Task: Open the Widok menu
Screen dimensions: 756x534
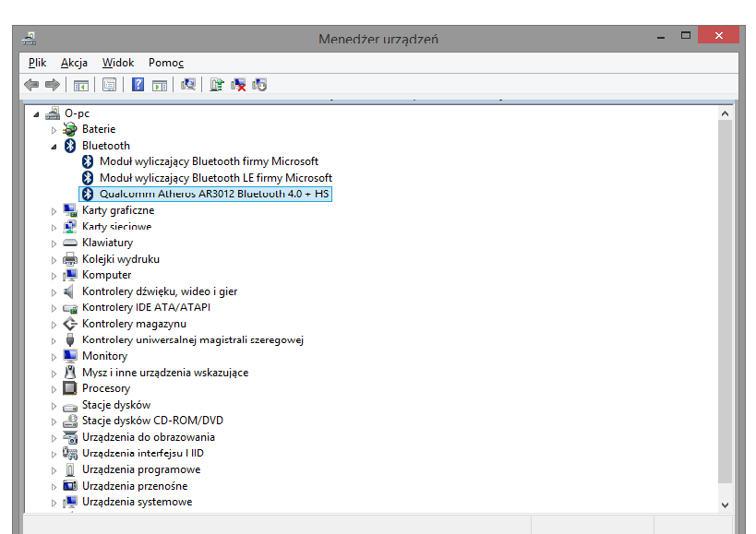Action: pyautogui.click(x=118, y=63)
